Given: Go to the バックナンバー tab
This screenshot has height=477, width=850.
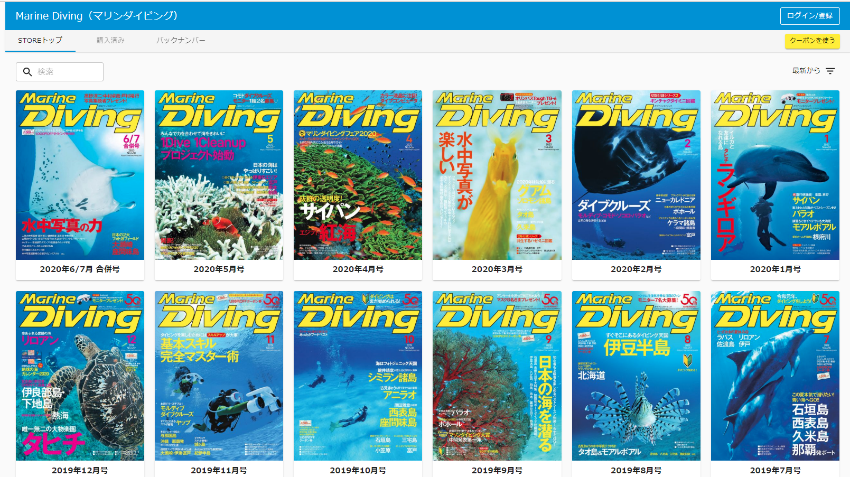Looking at the screenshot, I should coord(181,40).
